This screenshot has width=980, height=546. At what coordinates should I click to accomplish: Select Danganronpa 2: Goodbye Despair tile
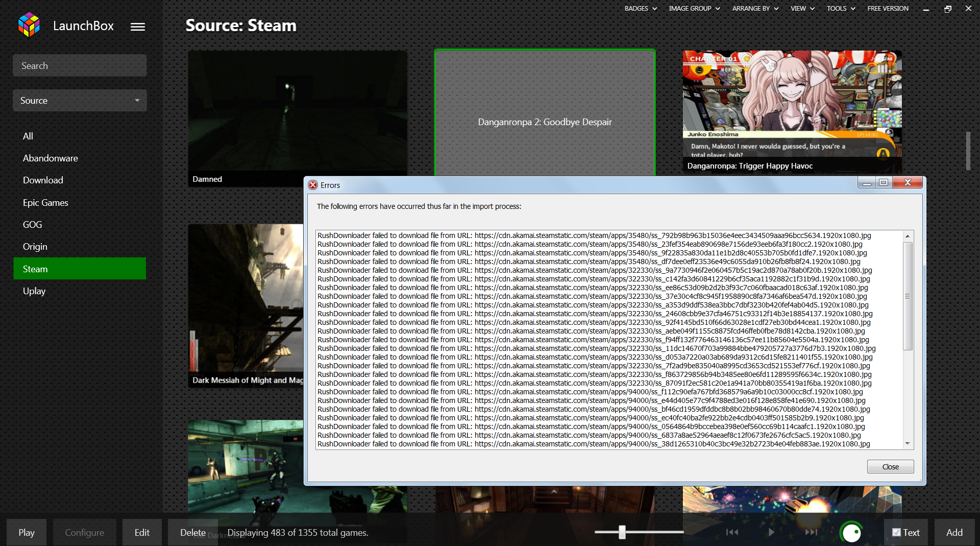545,113
